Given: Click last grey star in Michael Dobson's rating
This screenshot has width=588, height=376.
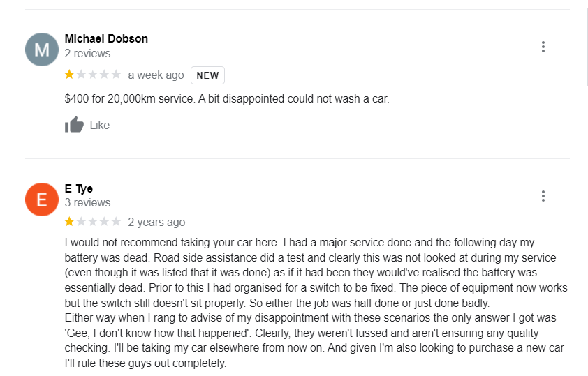Looking at the screenshot, I should [x=116, y=75].
